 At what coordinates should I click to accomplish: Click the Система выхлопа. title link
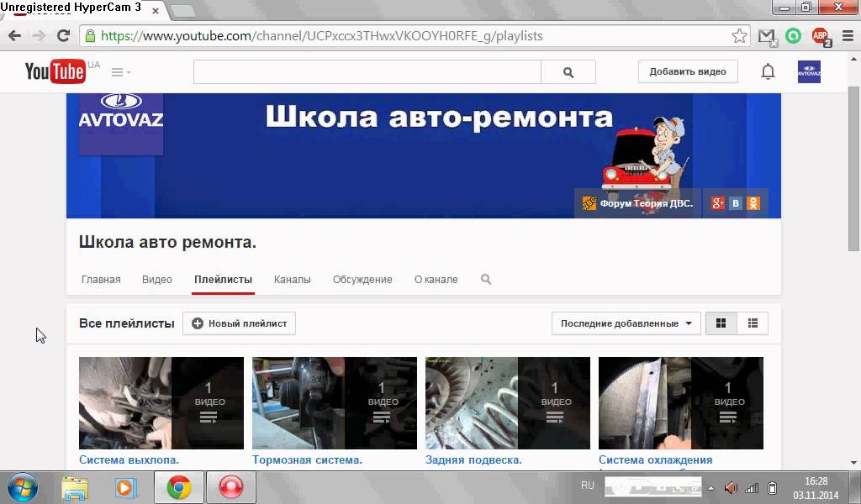pyautogui.click(x=129, y=459)
